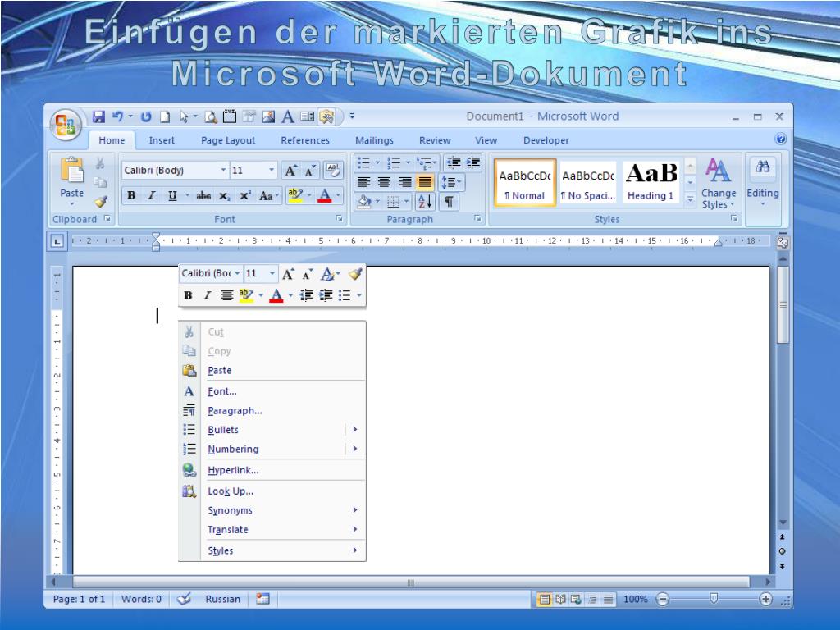Click the Sort A-Z icon
840x630 pixels.
[x=425, y=202]
